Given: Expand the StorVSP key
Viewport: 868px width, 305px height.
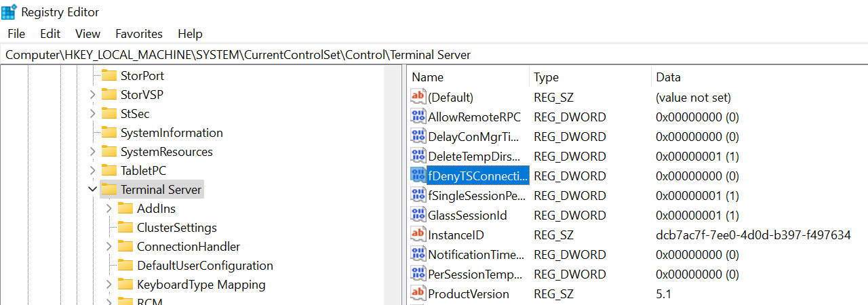Looking at the screenshot, I should pyautogui.click(x=92, y=95).
